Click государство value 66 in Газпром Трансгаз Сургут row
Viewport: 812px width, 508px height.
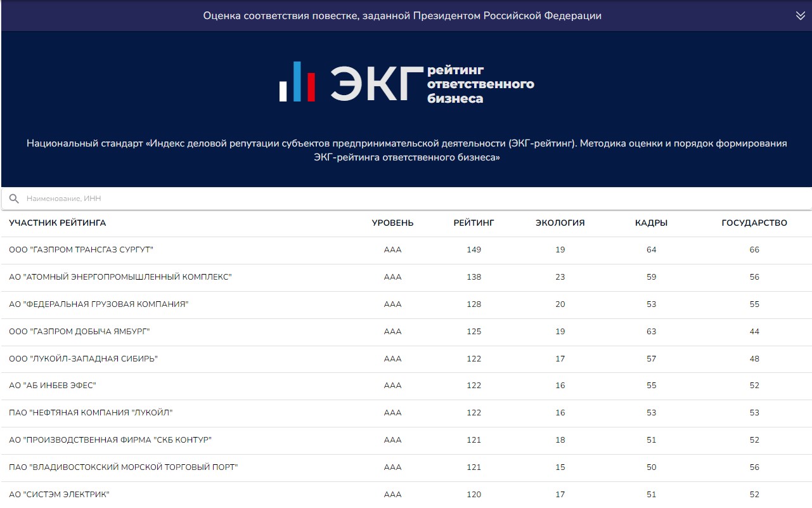pos(754,250)
